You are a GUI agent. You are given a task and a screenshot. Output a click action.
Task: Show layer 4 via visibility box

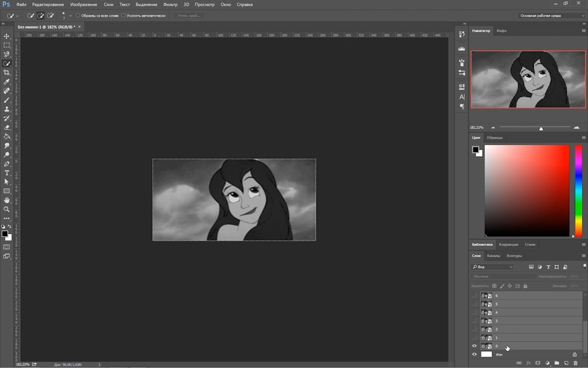click(x=475, y=312)
